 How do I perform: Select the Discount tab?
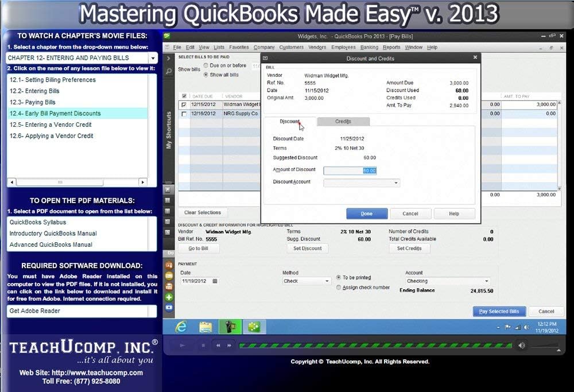289,122
